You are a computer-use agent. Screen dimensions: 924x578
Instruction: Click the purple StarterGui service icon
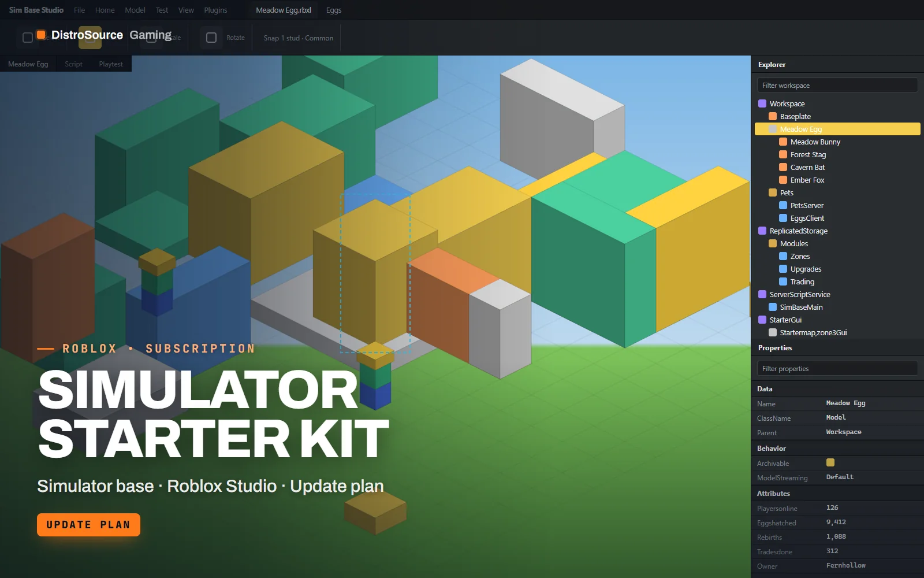click(x=762, y=320)
